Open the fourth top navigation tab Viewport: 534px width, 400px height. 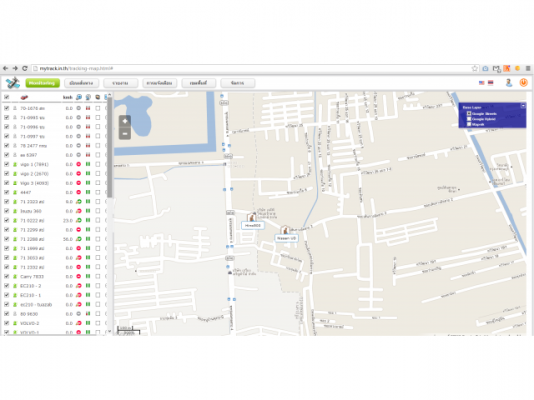click(x=159, y=83)
